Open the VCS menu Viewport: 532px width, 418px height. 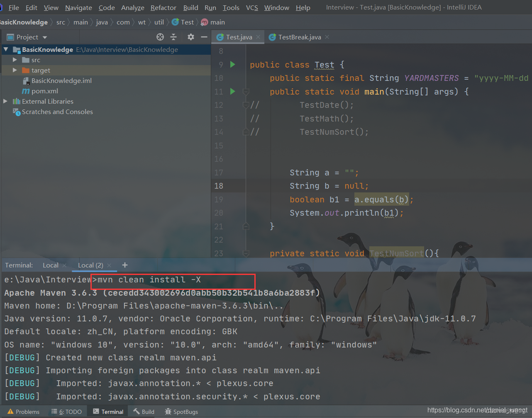(x=252, y=7)
